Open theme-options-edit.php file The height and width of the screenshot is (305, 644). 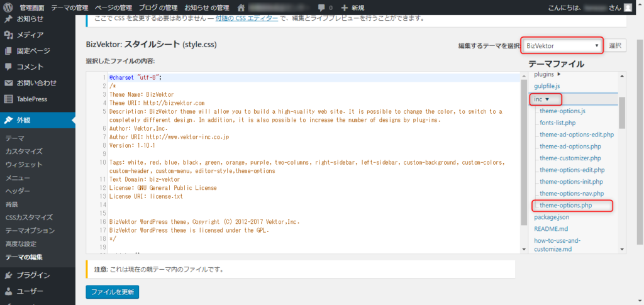point(572,170)
